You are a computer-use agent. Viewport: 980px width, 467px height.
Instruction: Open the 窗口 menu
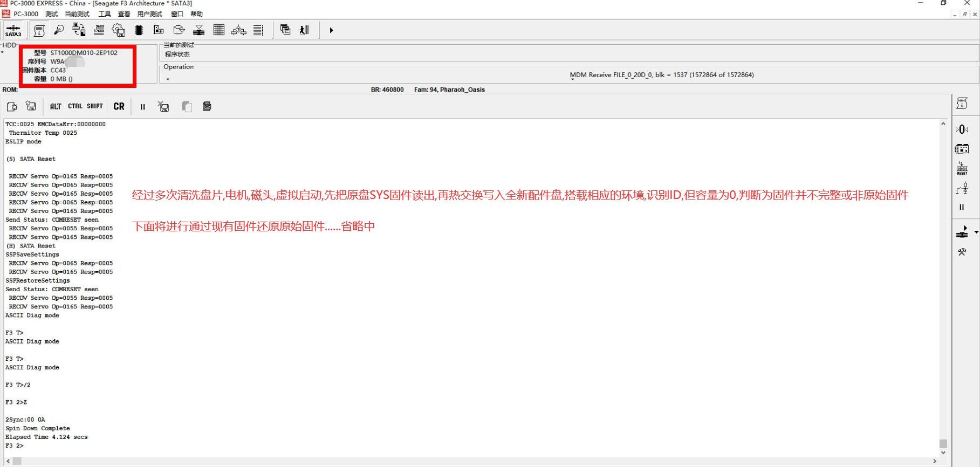(177, 14)
